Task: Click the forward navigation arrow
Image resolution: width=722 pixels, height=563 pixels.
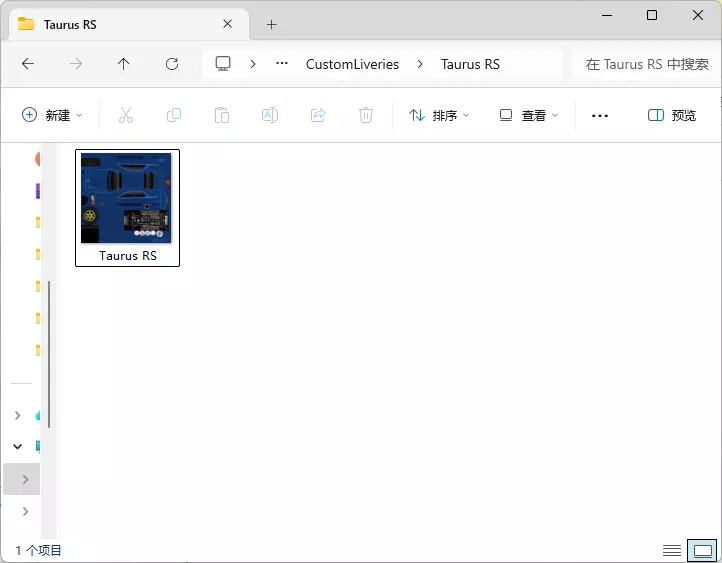Action: [76, 64]
